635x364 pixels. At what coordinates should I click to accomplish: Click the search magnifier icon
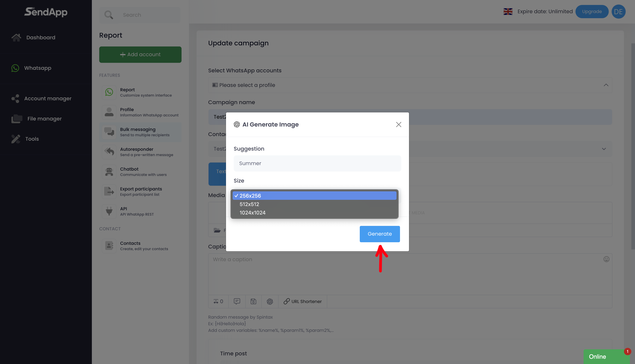click(x=109, y=15)
